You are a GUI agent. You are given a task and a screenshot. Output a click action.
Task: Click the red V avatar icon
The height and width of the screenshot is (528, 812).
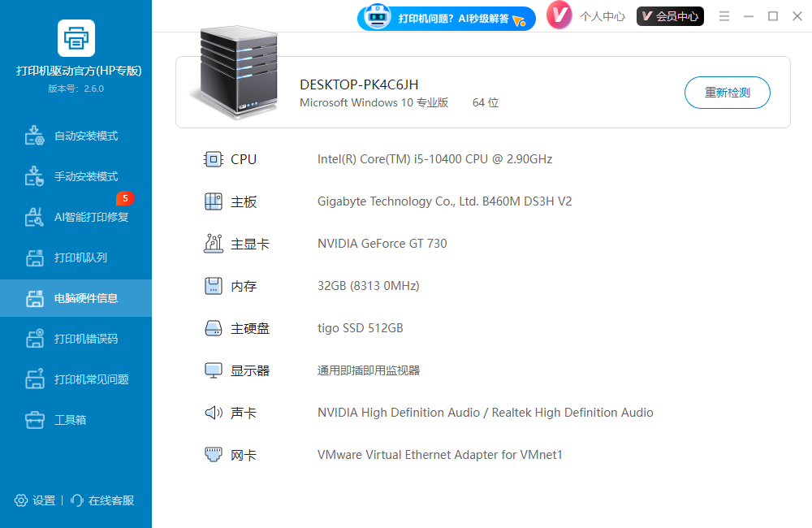click(x=559, y=15)
